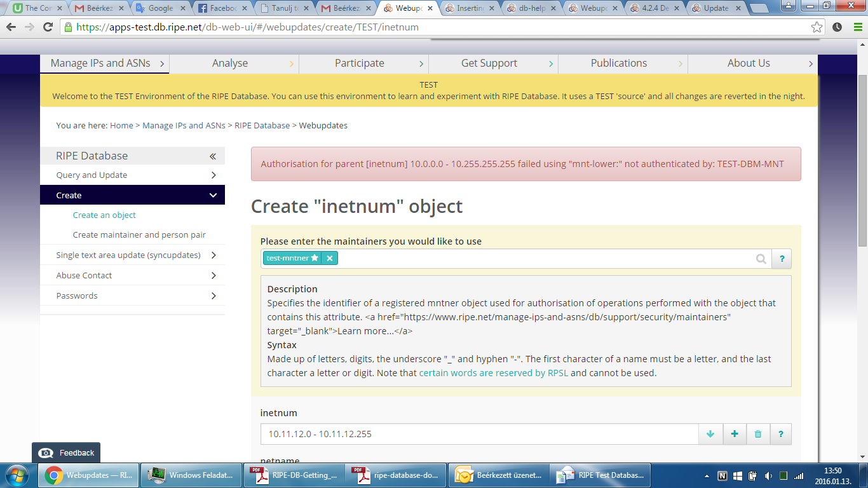Open ripe-database-do PDF taskbar item
The height and width of the screenshot is (488, 868).
(397, 475)
